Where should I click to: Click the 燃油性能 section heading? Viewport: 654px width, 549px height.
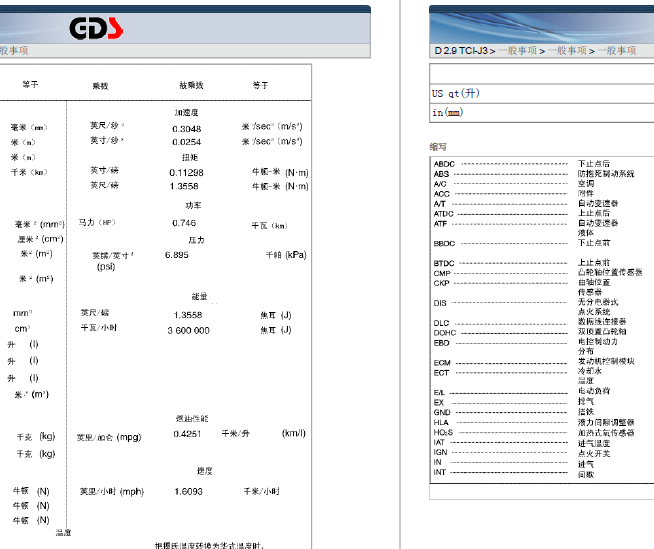click(192, 418)
